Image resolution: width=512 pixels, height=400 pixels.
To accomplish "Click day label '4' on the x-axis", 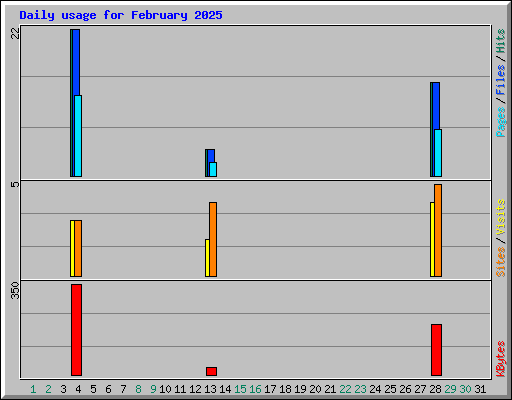I will 78,389.
